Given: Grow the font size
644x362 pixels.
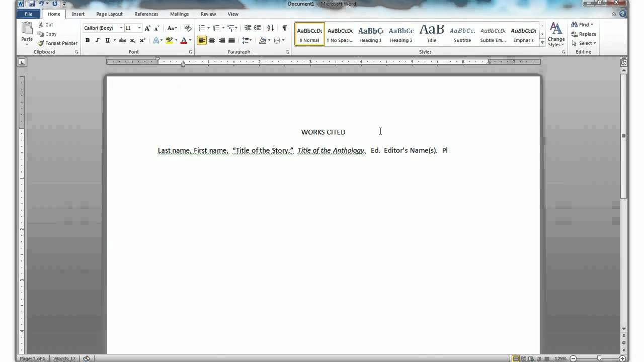Looking at the screenshot, I should click(x=147, y=28).
